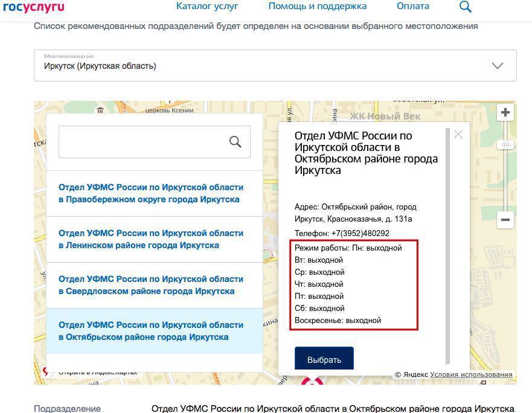532x413 pixels.
Task: Zoom out the map with minus button
Action: (505, 220)
